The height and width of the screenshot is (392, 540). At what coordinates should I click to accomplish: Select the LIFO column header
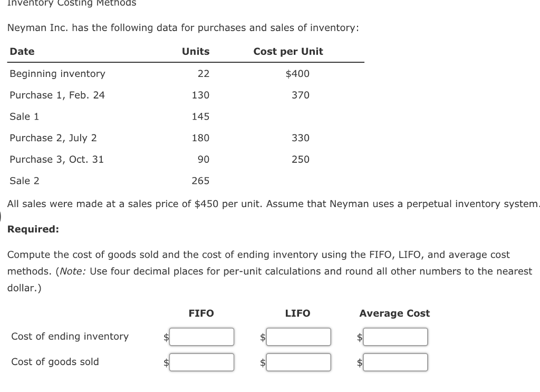pyautogui.click(x=297, y=313)
